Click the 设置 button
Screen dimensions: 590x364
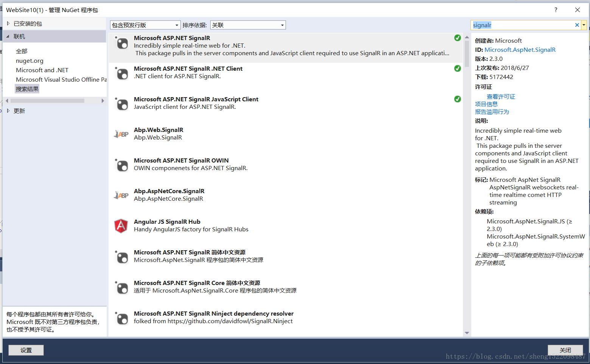click(26, 350)
